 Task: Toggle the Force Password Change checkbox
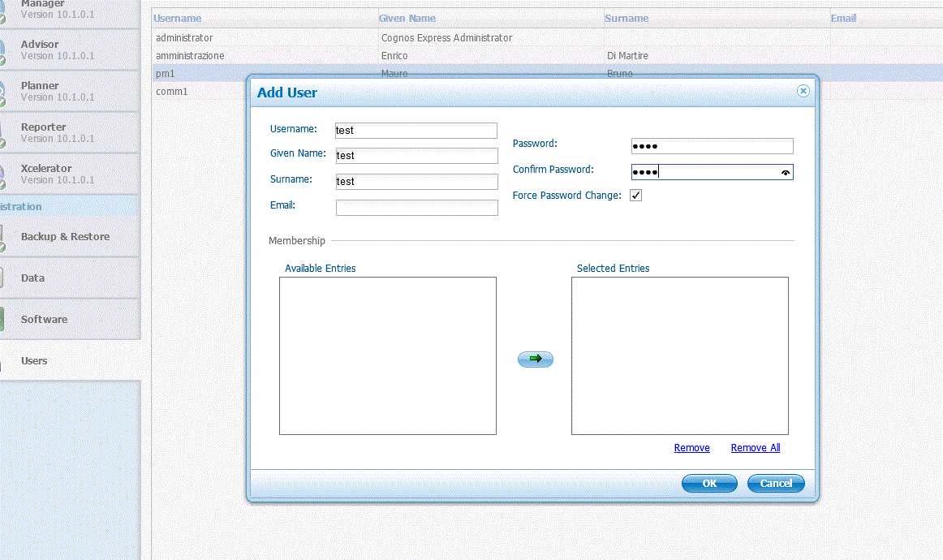[635, 196]
